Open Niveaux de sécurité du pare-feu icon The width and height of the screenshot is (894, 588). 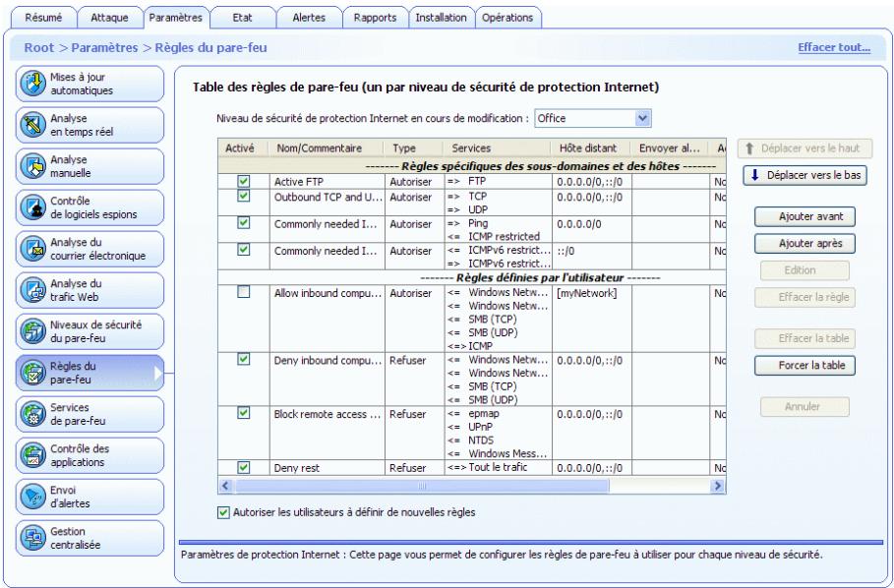click(x=33, y=331)
